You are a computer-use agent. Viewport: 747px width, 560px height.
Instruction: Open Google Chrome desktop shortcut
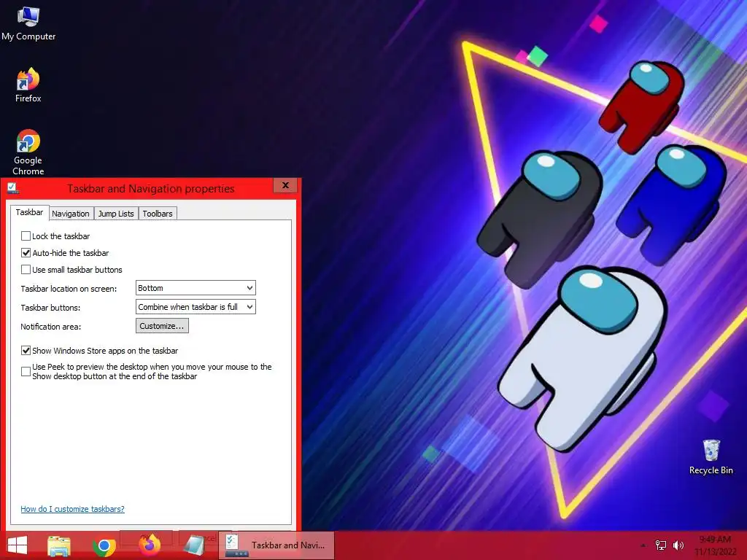[x=28, y=152]
